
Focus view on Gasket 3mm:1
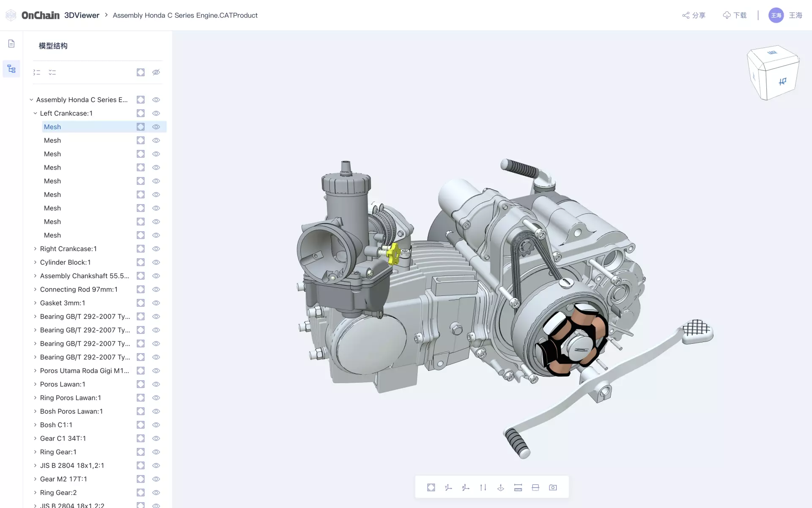[140, 303]
